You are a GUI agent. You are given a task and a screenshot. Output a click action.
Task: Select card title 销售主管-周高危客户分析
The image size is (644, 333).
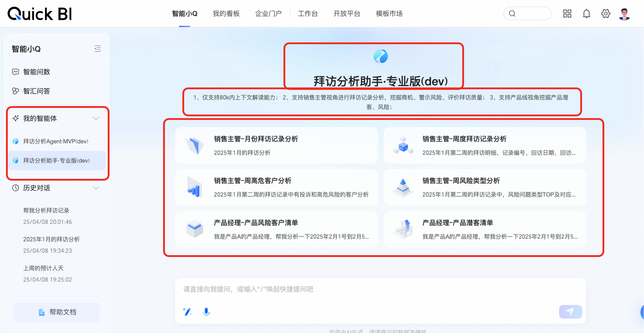tap(253, 181)
